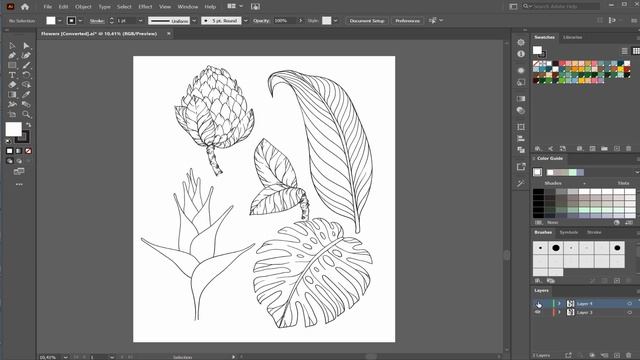Select the Selection tool arrow
640x360 pixels.
tap(12, 46)
